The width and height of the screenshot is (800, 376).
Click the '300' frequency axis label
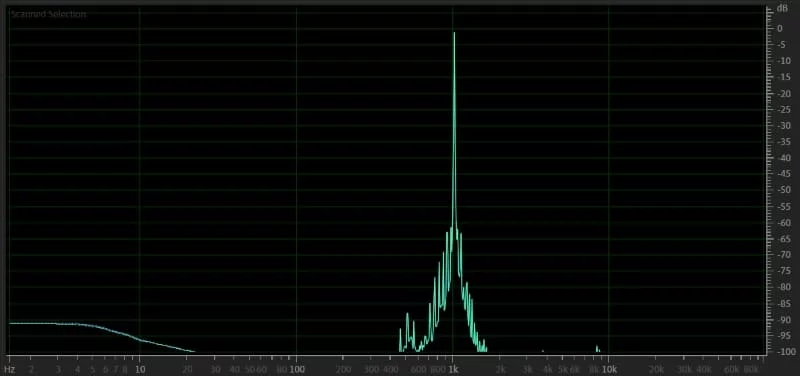(x=371, y=369)
